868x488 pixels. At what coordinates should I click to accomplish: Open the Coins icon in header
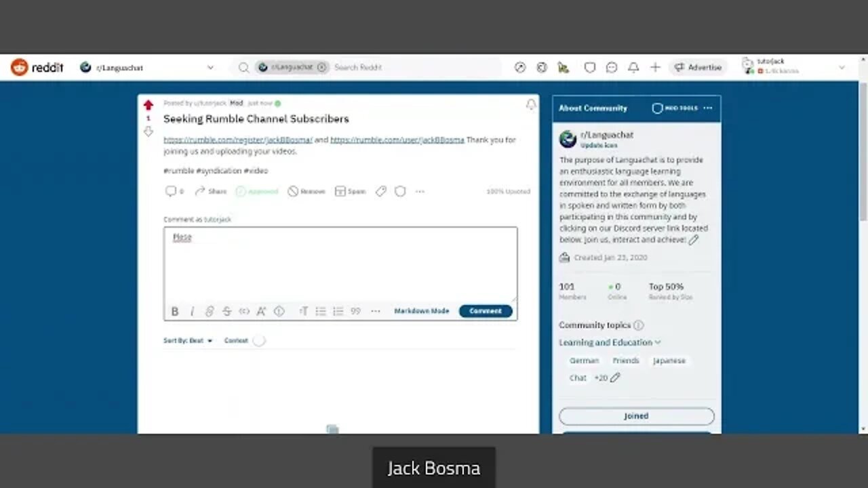tap(542, 67)
